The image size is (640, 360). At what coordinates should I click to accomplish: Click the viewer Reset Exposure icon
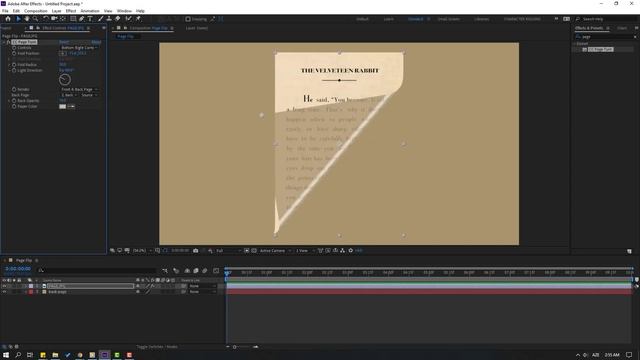tap(351, 251)
